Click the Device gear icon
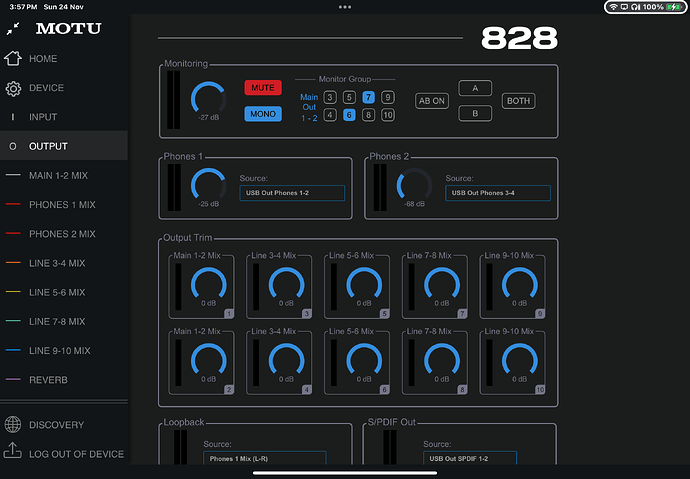This screenshot has width=690, height=479. (x=13, y=88)
